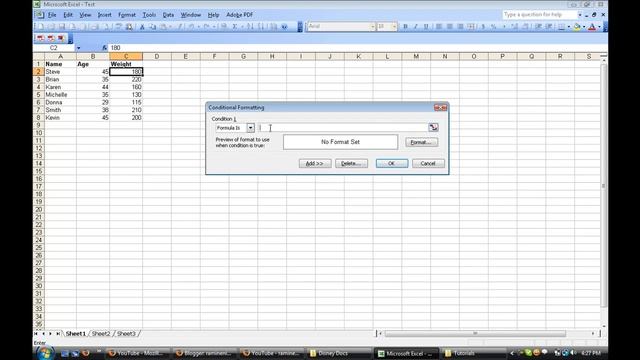Image resolution: width=640 pixels, height=360 pixels.
Task: Click the Merge and Center icon
Action: point(471,27)
